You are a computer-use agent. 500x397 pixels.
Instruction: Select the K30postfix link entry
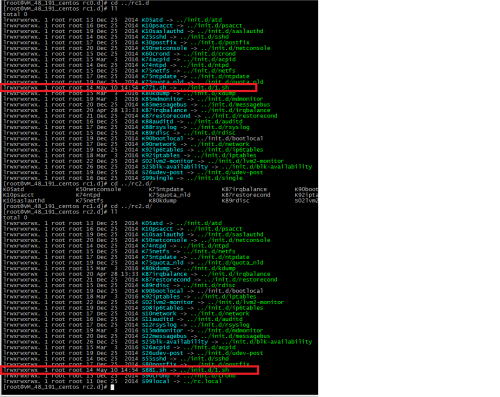coord(159,42)
